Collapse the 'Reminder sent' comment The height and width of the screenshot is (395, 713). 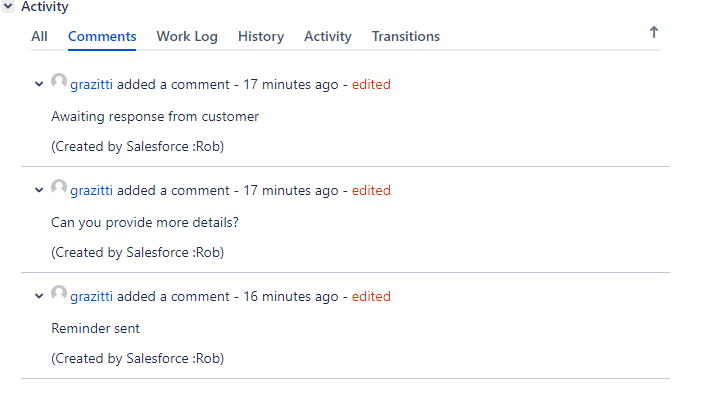pos(39,296)
